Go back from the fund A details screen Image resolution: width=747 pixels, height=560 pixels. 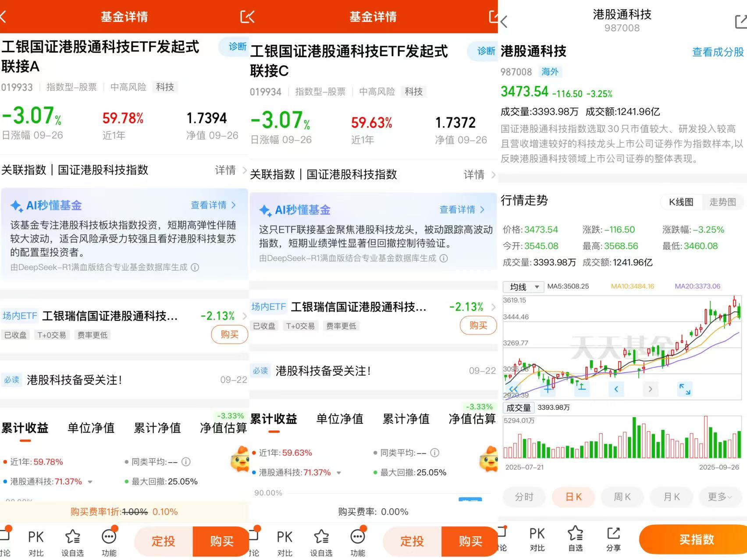point(3,17)
